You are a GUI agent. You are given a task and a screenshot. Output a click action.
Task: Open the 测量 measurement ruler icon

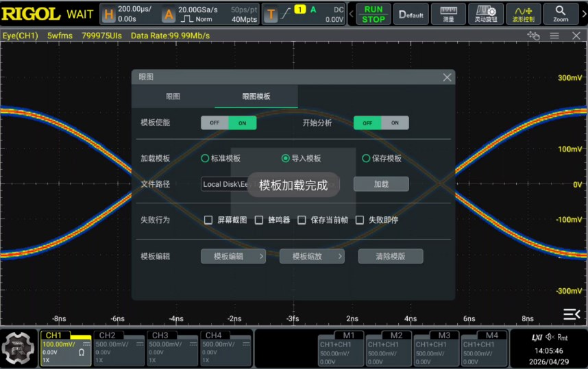[x=448, y=14]
